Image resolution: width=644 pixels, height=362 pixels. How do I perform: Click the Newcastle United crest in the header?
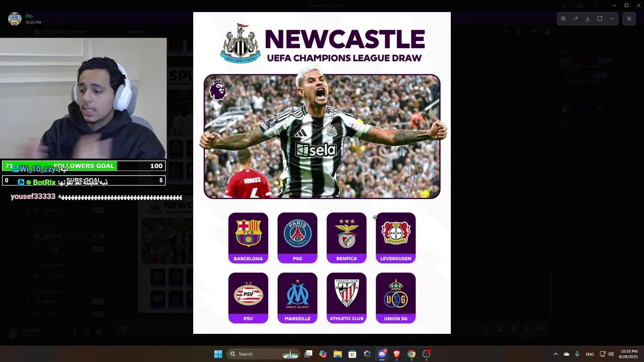coord(240,43)
